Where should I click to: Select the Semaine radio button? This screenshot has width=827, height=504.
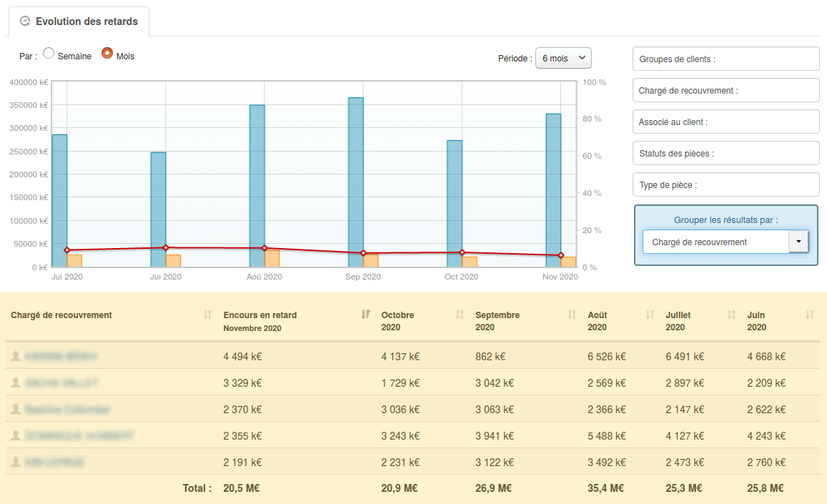tap(49, 53)
